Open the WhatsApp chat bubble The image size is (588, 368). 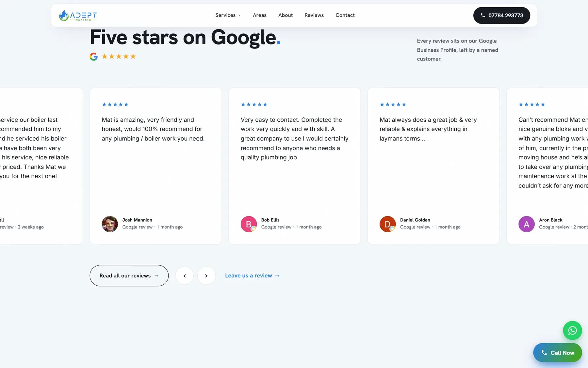[x=572, y=330]
